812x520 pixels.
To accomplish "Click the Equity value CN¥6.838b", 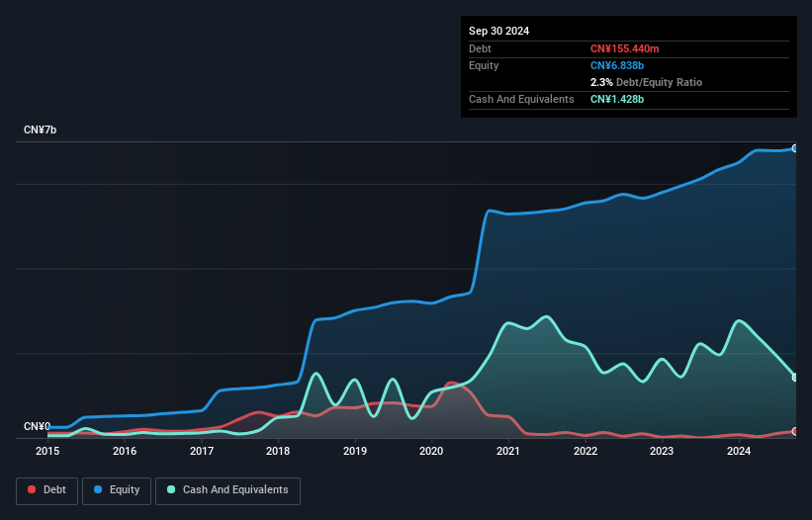I will point(617,65).
